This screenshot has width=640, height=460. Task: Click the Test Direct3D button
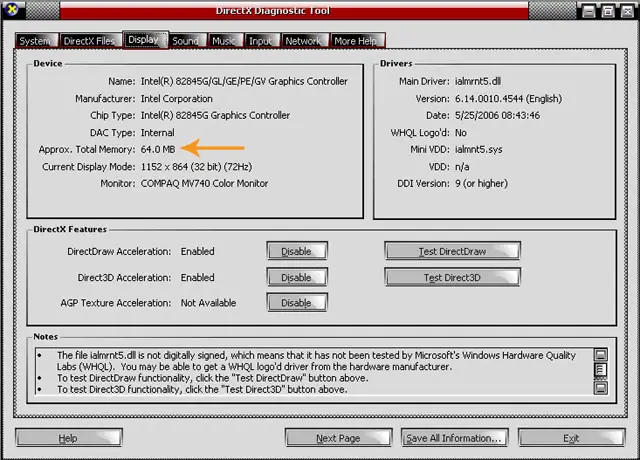coord(452,277)
